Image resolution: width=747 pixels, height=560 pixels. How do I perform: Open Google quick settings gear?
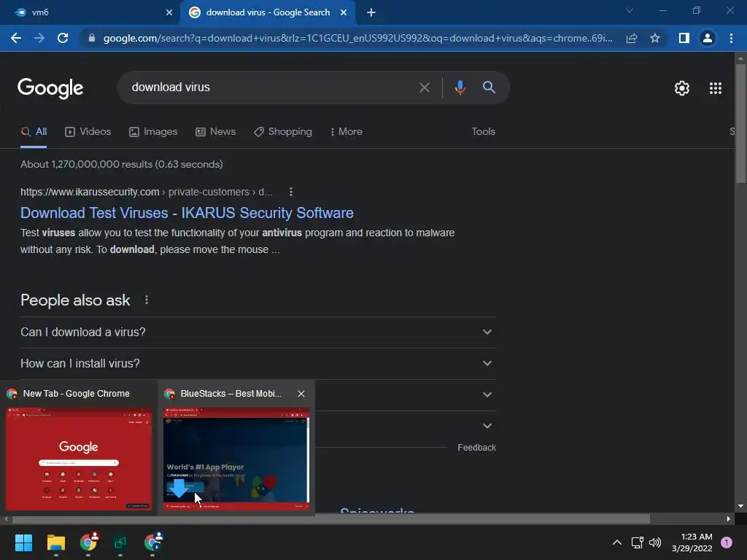click(682, 88)
